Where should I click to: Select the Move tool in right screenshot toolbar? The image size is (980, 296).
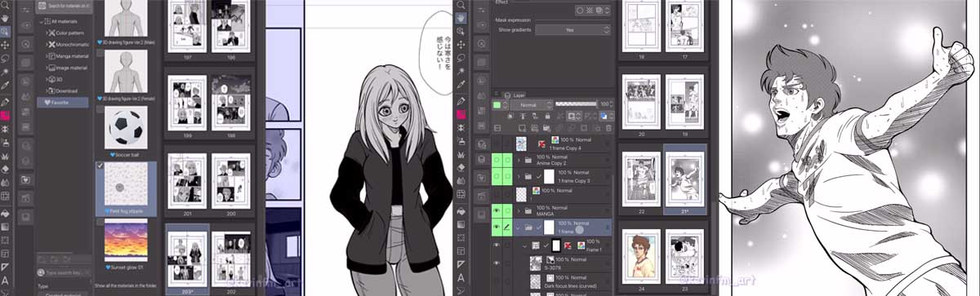(461, 44)
